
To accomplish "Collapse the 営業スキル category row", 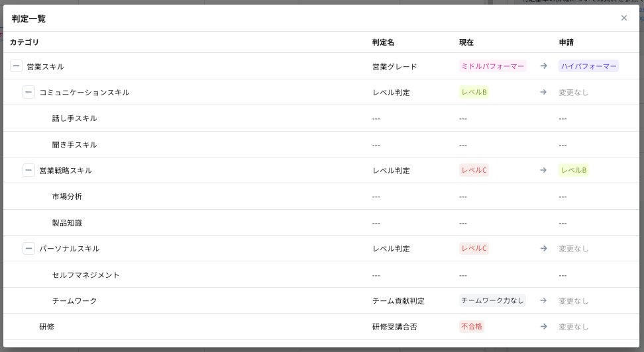I will point(16,66).
